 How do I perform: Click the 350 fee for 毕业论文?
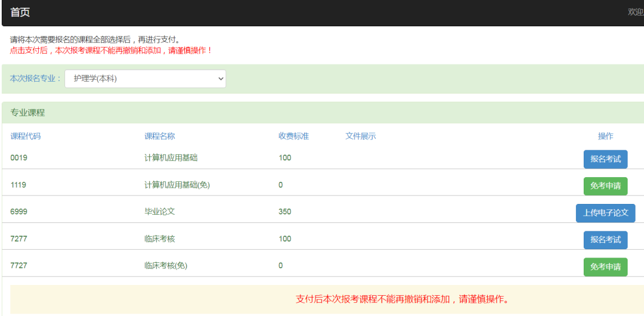285,212
